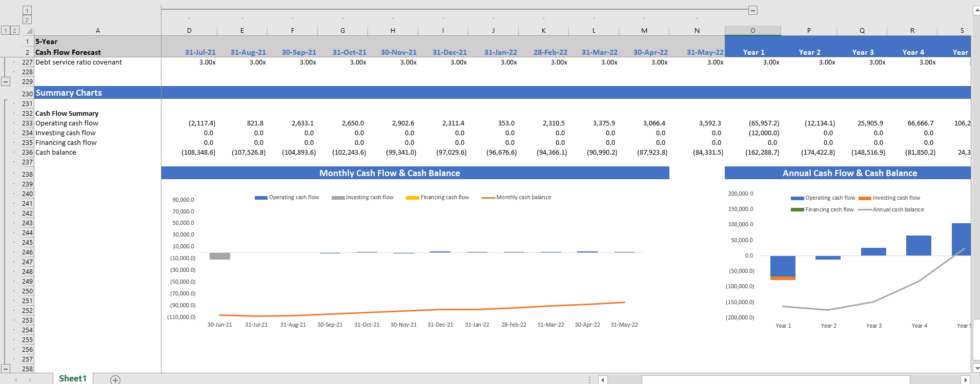The width and height of the screenshot is (980, 384).
Task: Select the row 233 header
Action: 27,123
